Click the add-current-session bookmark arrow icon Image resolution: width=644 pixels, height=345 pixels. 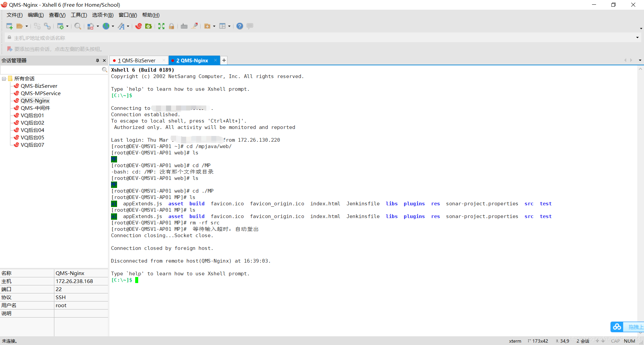[x=10, y=49]
